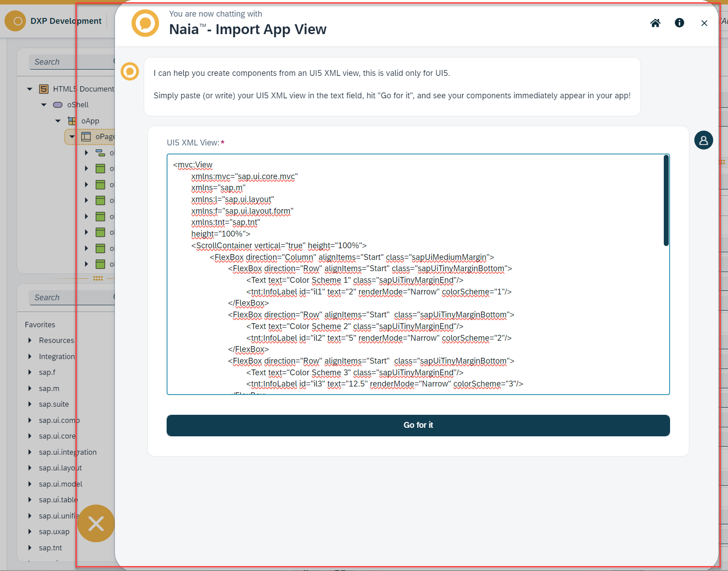This screenshot has height=571, width=728.
Task: Click inside the UI5 XML View text area
Action: 418,274
